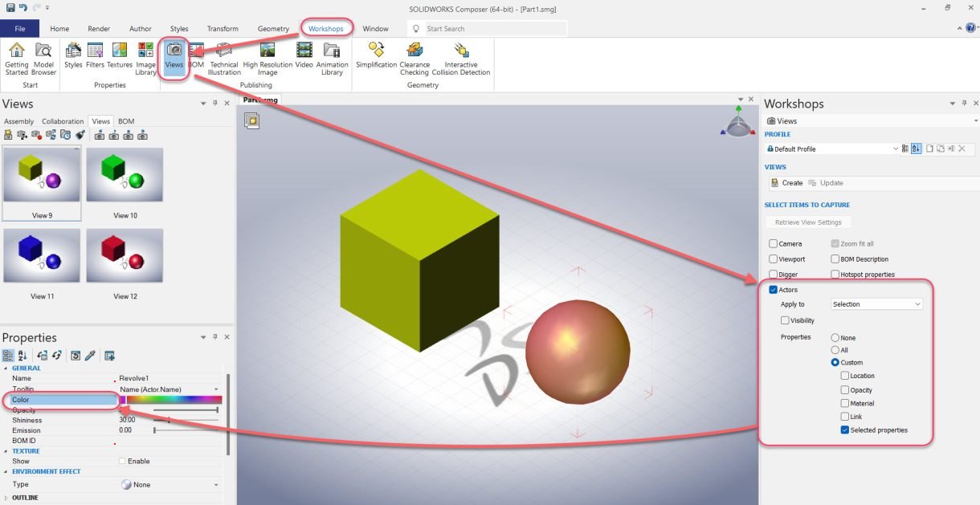Check the Material checkbox
Screen dimensions: 980x505
(x=845, y=403)
